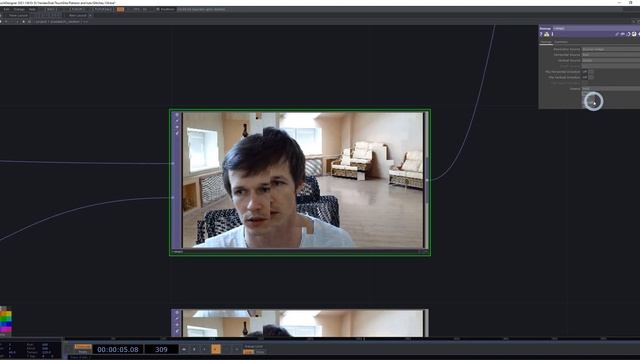Open the Edit menu
This screenshot has width=640, height=360.
tap(7, 9)
